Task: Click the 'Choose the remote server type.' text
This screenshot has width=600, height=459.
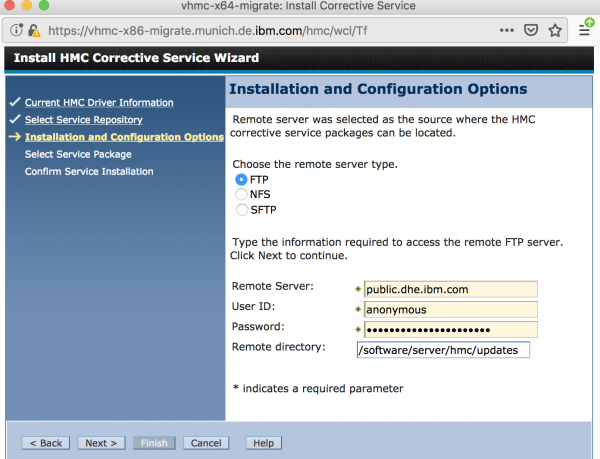Action: click(315, 164)
